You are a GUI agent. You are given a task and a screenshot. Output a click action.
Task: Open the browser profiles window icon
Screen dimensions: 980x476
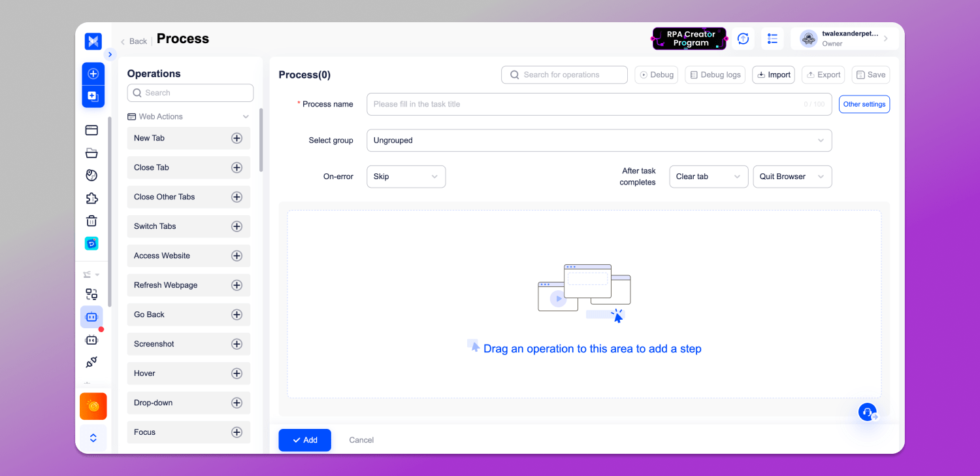(91, 130)
